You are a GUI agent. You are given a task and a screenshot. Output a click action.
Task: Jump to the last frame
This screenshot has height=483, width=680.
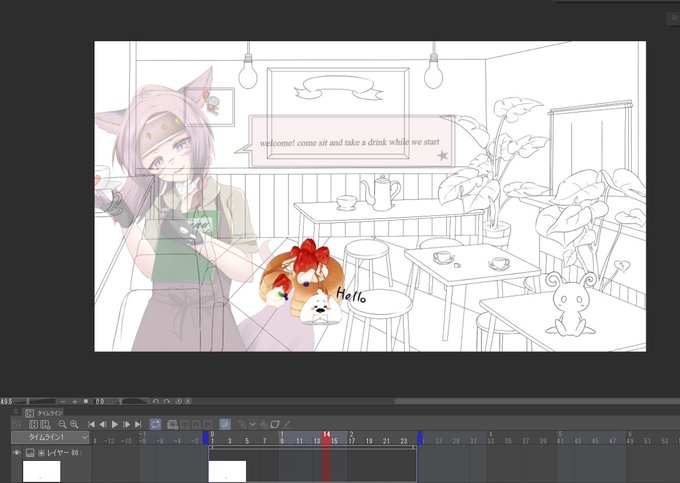[x=138, y=424]
